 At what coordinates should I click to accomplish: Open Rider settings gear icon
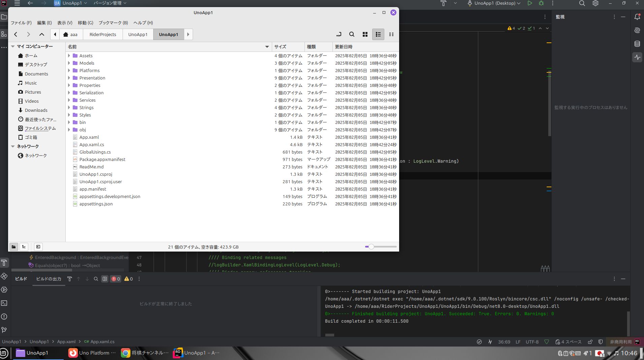point(595,3)
